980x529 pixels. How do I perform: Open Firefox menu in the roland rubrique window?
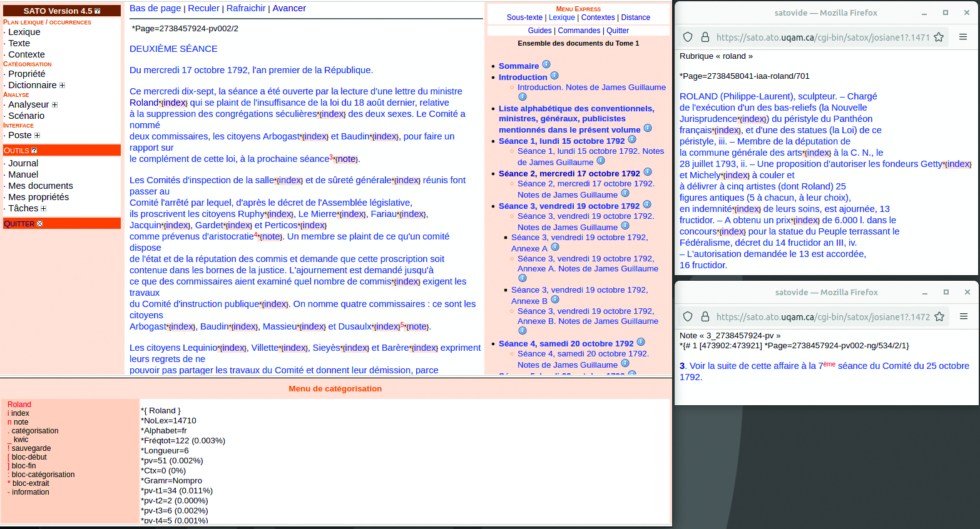click(x=963, y=37)
